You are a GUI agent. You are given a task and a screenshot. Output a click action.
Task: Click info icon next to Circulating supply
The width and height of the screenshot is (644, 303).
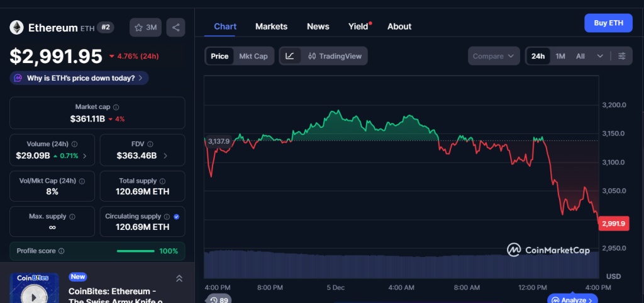point(167,216)
